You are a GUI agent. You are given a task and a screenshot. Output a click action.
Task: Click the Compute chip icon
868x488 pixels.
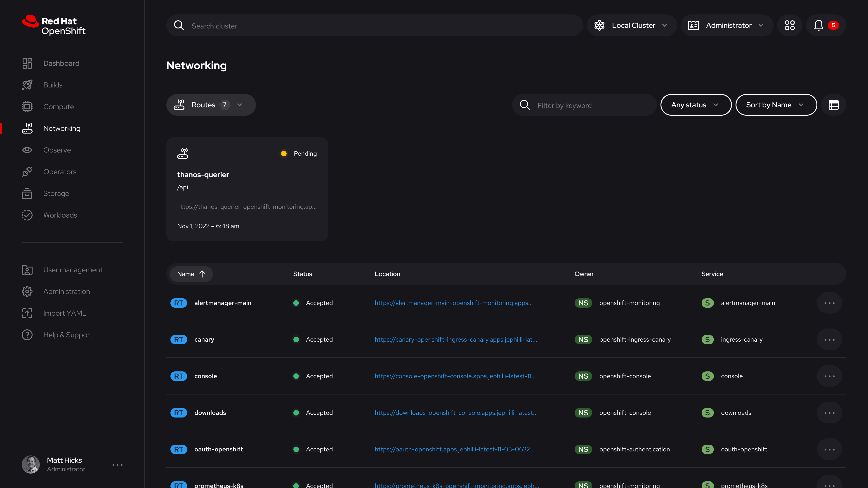(27, 107)
